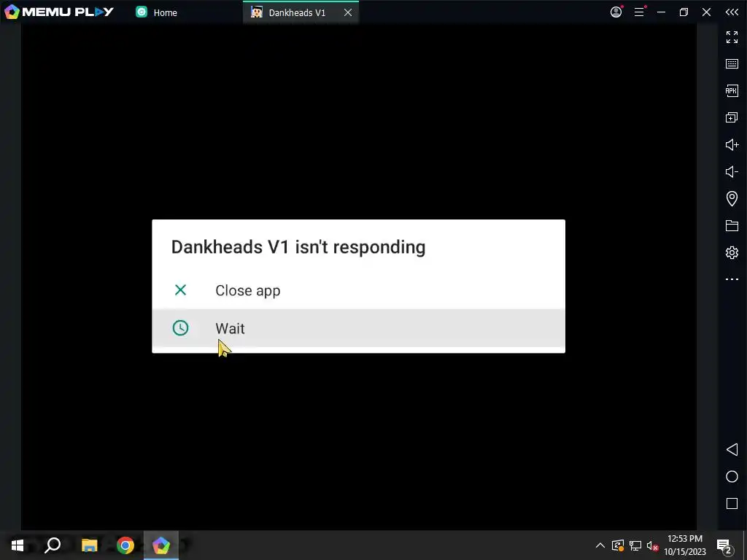The image size is (747, 560).
Task: Open the Windows Start menu
Action: pos(18,545)
